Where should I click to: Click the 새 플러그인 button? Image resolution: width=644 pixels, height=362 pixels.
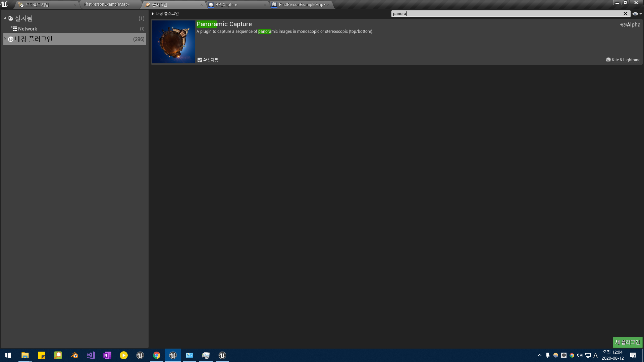point(628,342)
